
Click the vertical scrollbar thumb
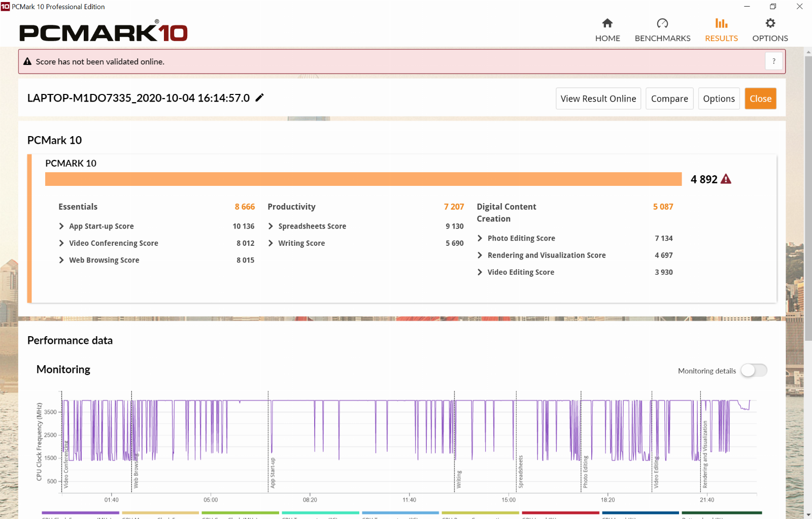(808, 198)
